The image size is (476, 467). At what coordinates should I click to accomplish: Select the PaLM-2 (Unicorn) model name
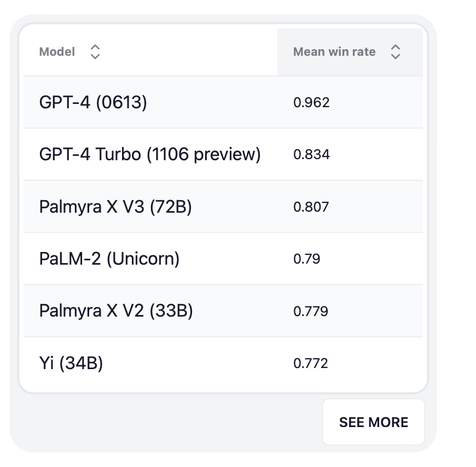pyautogui.click(x=109, y=259)
